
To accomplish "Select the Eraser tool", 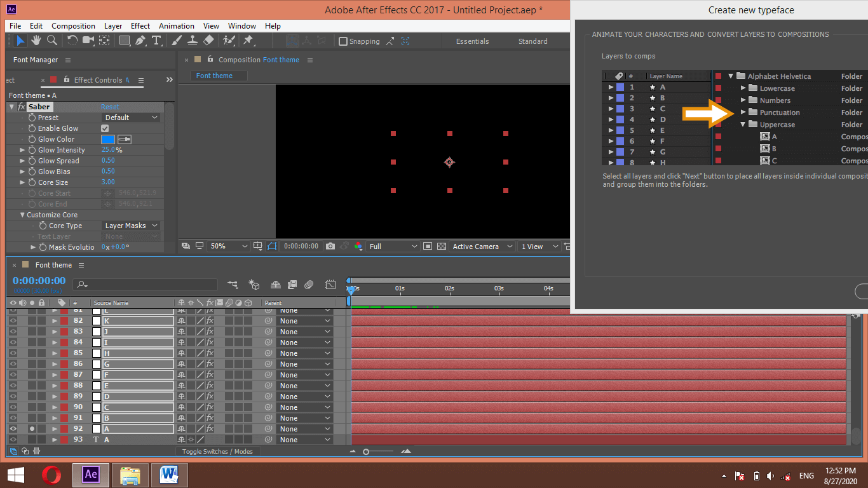I will [x=208, y=41].
